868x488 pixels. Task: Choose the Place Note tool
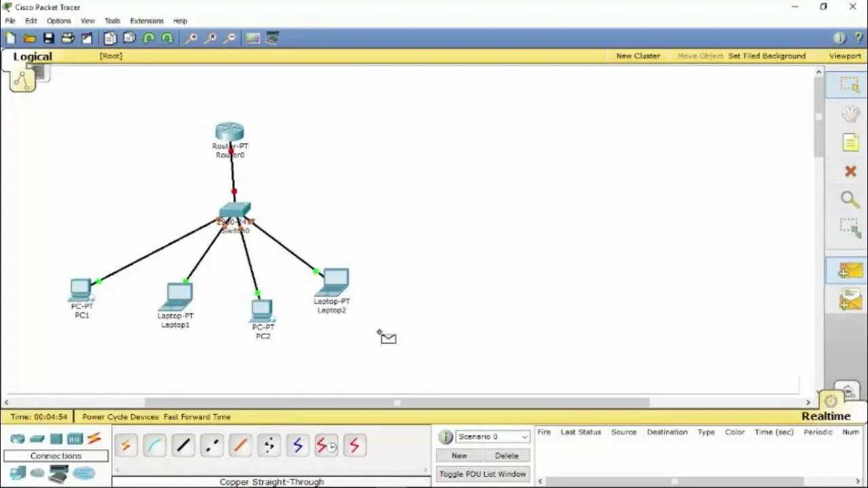tap(850, 142)
